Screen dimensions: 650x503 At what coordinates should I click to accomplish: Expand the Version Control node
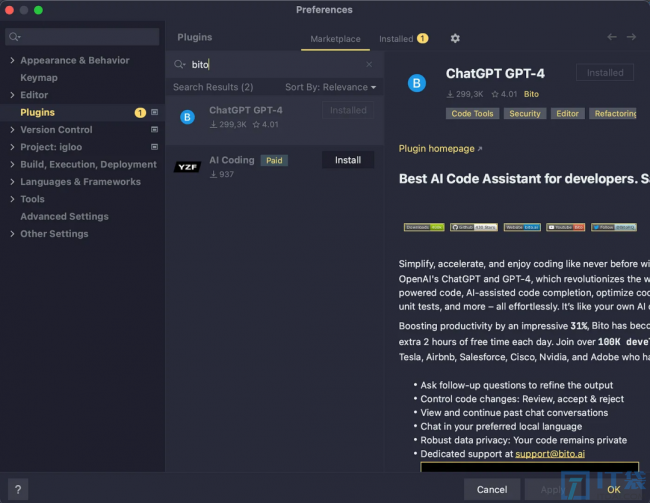[12, 130]
